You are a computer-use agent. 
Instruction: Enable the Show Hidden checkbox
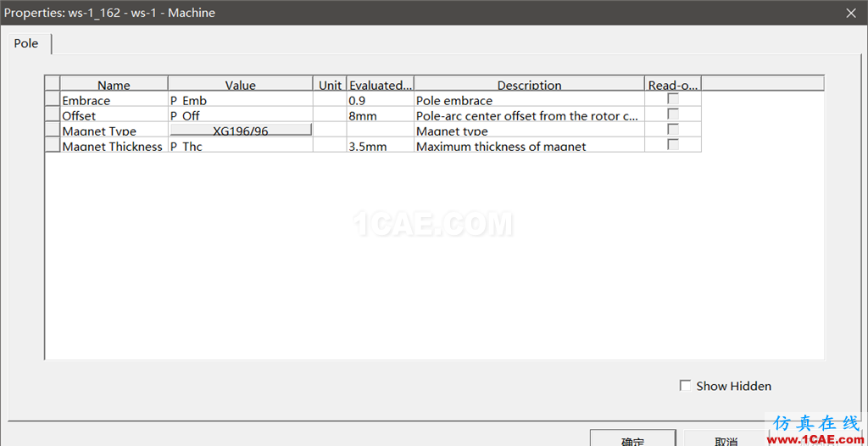click(x=685, y=386)
